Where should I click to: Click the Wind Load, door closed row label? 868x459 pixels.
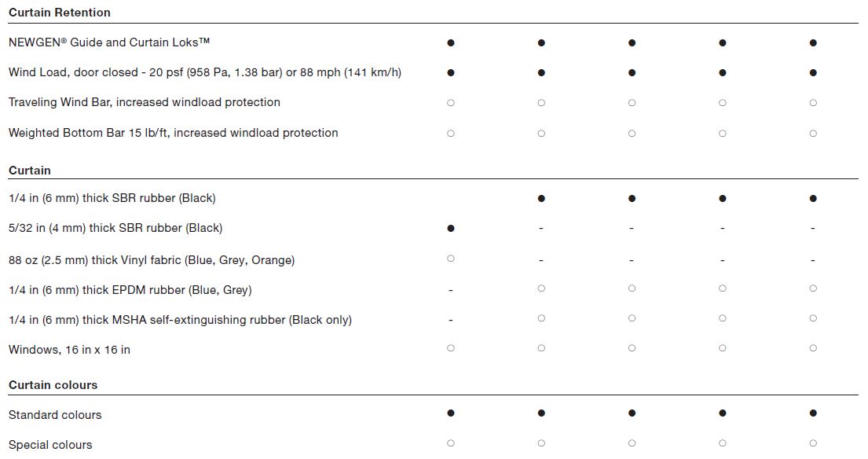pos(205,72)
